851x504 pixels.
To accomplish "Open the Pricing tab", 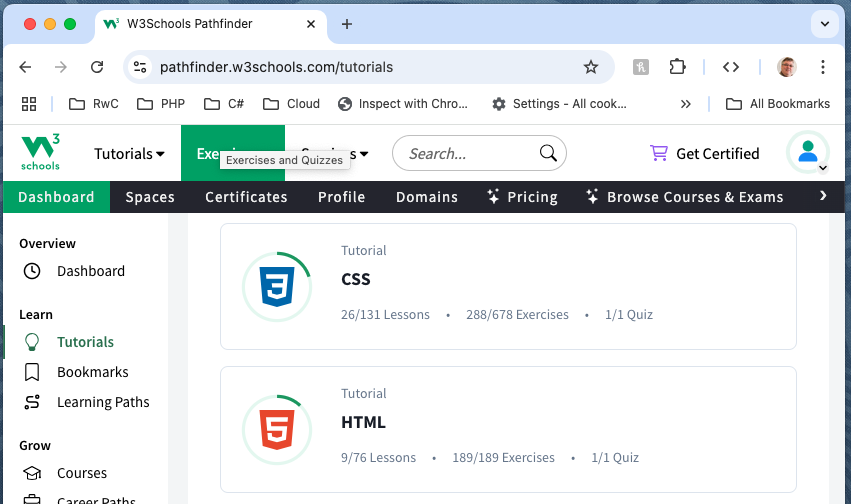I will pyautogui.click(x=522, y=197).
